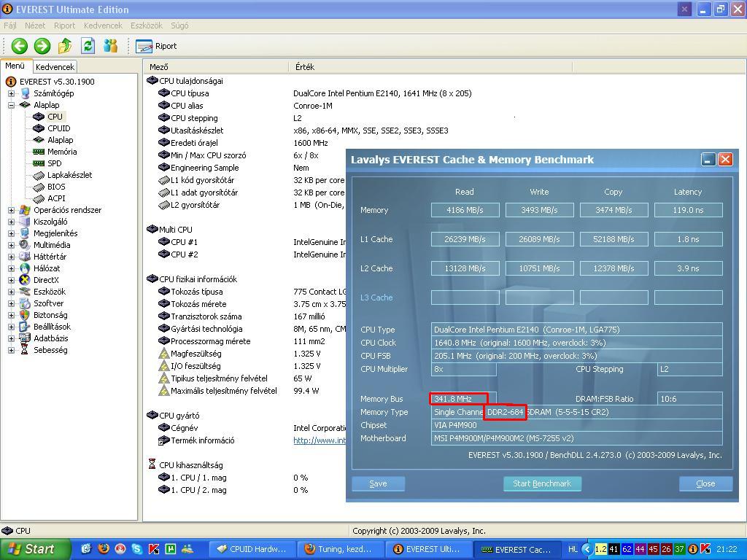Open the Fájl menu
This screenshot has width=747, height=560.
click(x=10, y=26)
